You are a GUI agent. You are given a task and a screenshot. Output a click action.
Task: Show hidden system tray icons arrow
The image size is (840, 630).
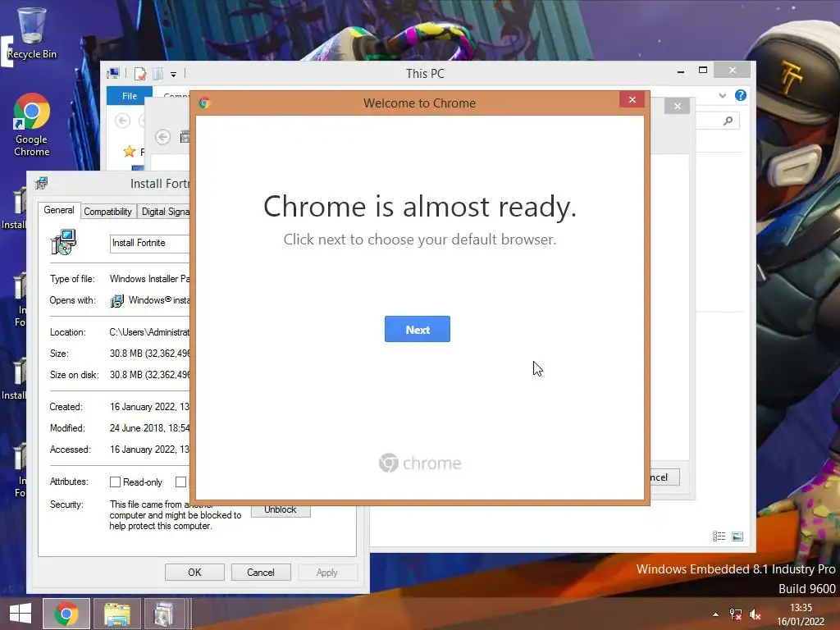[715, 614]
